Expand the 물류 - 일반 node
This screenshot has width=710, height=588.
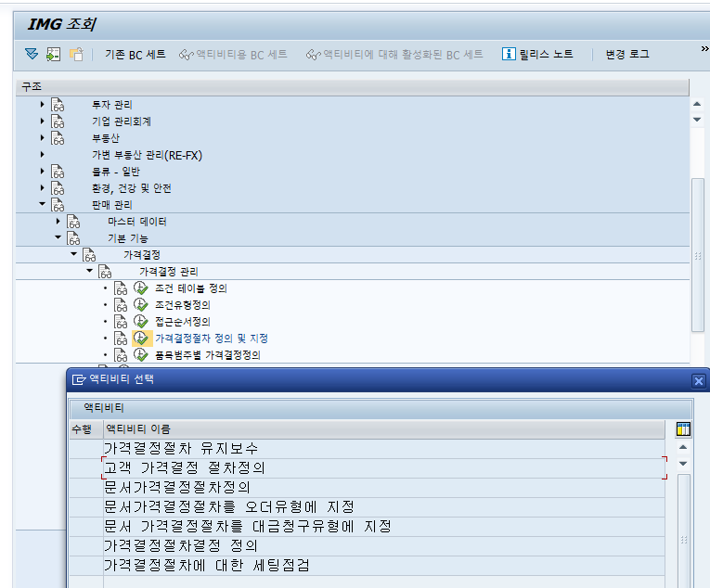click(42, 171)
